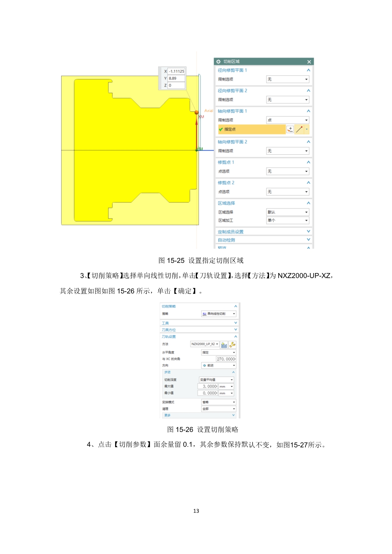The image size is (392, 554).
Task: Expand the 刀具方位 section
Action: tap(236, 330)
